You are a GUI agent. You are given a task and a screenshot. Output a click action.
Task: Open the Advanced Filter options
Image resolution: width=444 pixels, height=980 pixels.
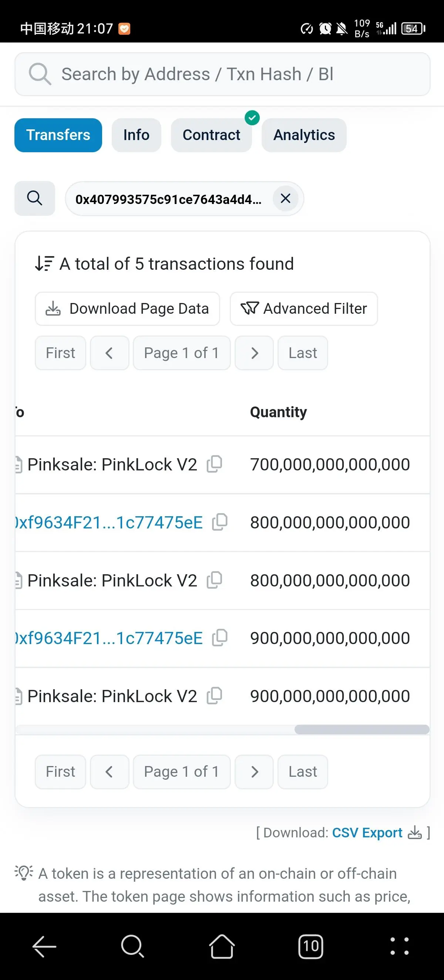click(x=303, y=309)
